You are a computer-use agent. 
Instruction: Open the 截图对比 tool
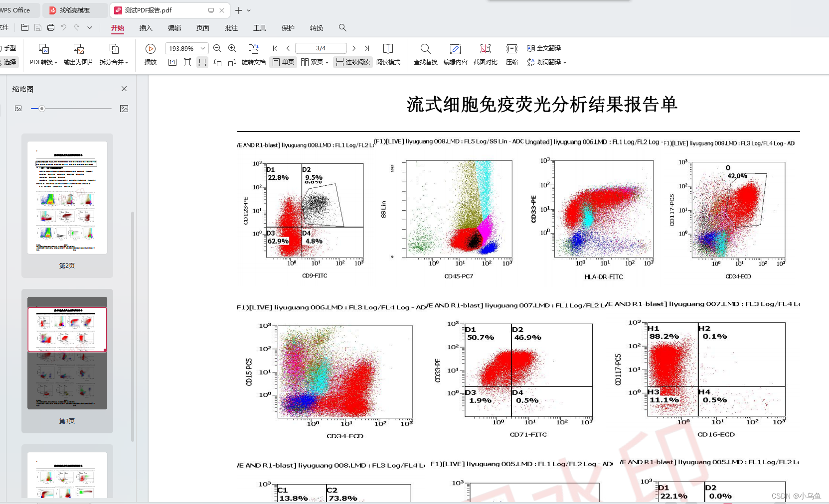pyautogui.click(x=486, y=55)
